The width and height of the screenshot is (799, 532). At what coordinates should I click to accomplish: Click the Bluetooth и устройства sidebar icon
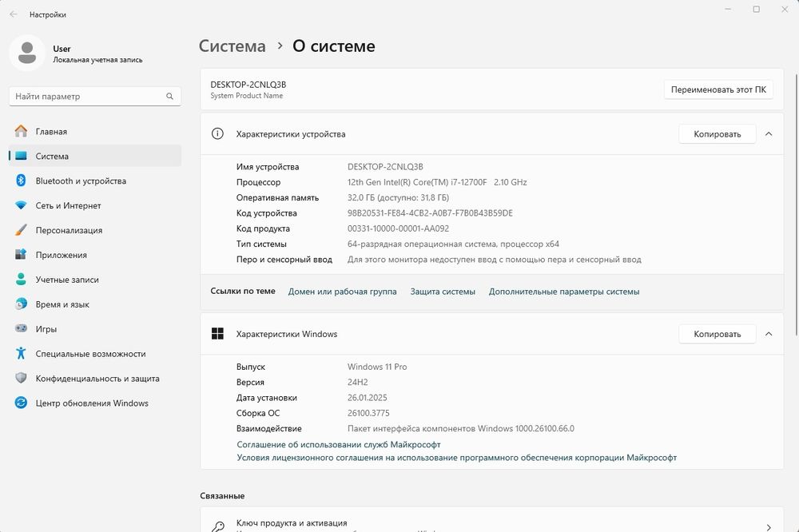point(21,181)
